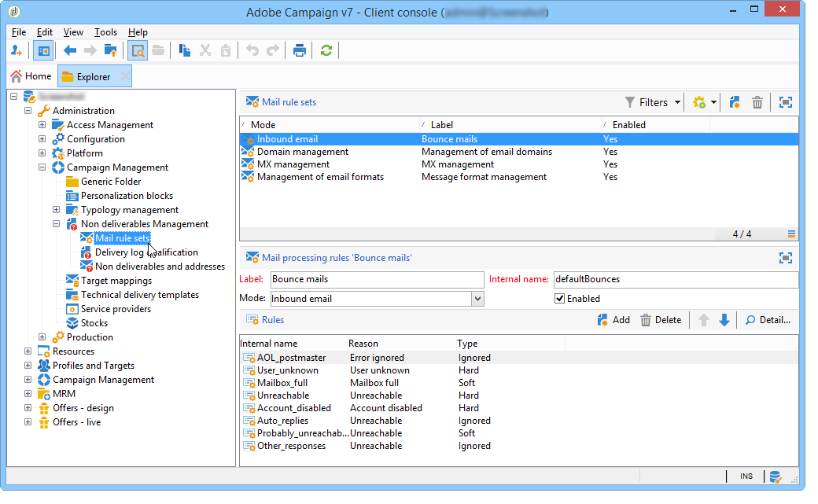
Task: Maximize the Mail rule sets list panel
Action: (x=786, y=102)
